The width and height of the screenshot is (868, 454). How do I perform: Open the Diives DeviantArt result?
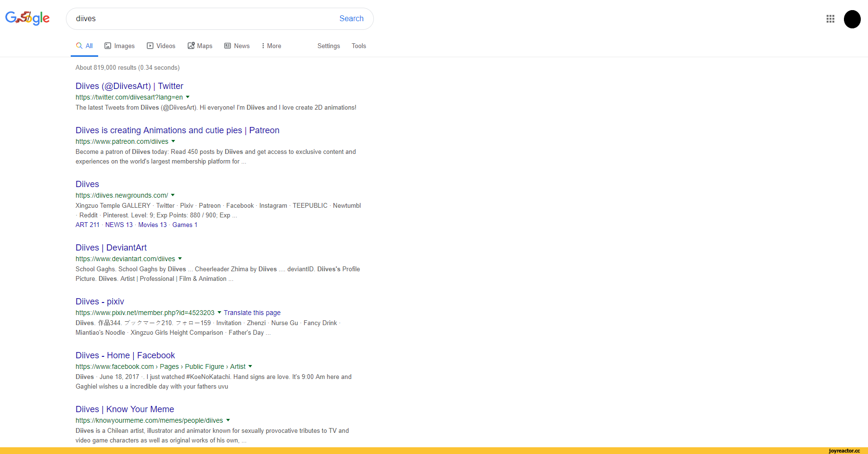pos(111,248)
